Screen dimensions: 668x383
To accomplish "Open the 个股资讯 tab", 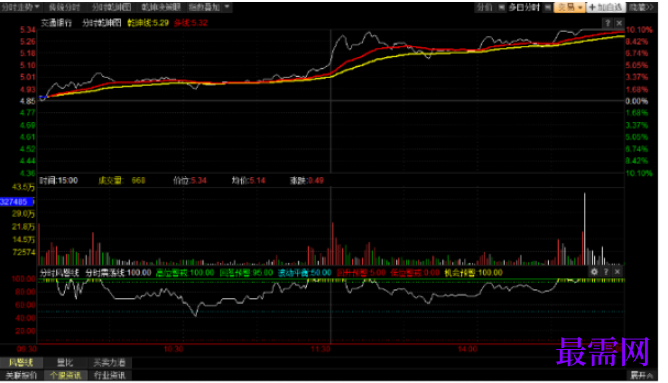I will (x=65, y=375).
